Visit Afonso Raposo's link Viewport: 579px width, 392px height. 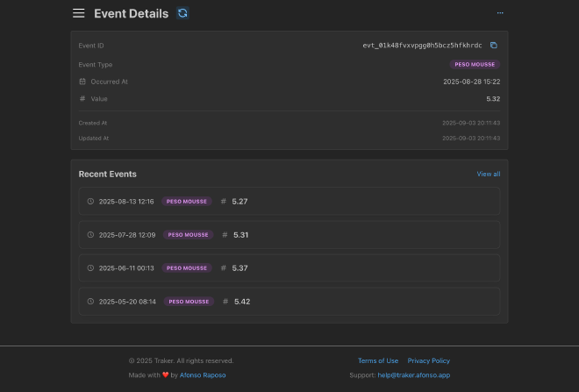click(203, 375)
